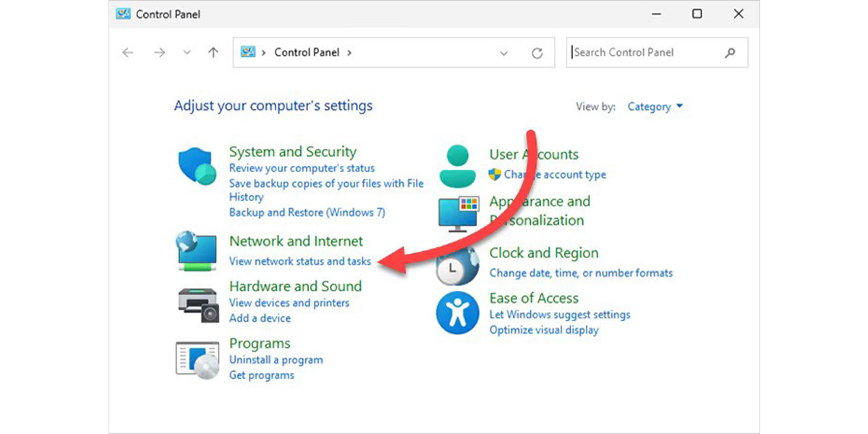
Task: Open the User Accounts person icon
Action: click(459, 166)
